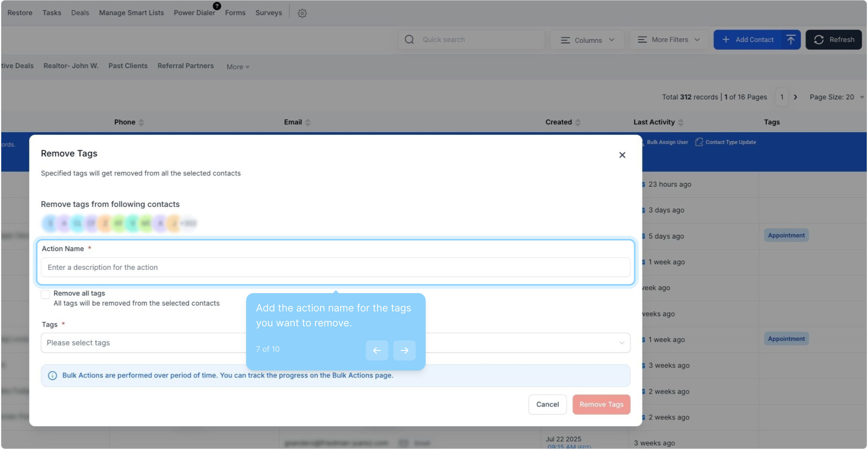
Task: Sort by the Created column
Action: coord(577,122)
